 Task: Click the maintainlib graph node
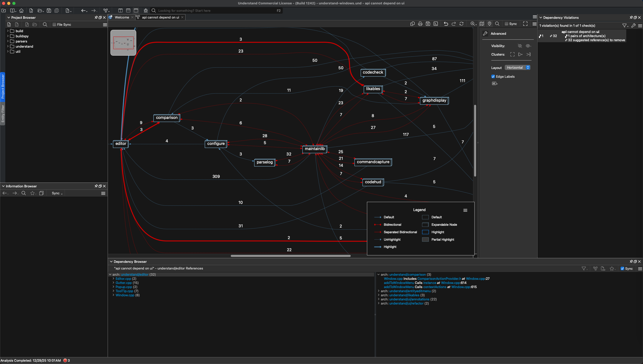314,149
